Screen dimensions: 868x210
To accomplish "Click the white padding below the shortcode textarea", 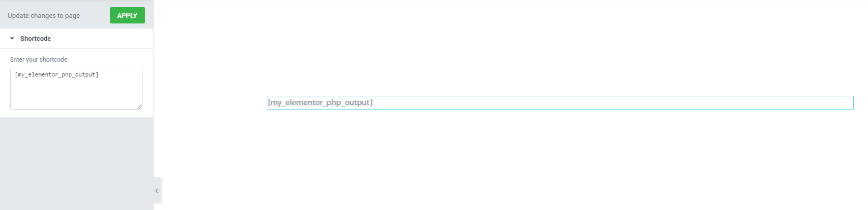I will click(76, 113).
